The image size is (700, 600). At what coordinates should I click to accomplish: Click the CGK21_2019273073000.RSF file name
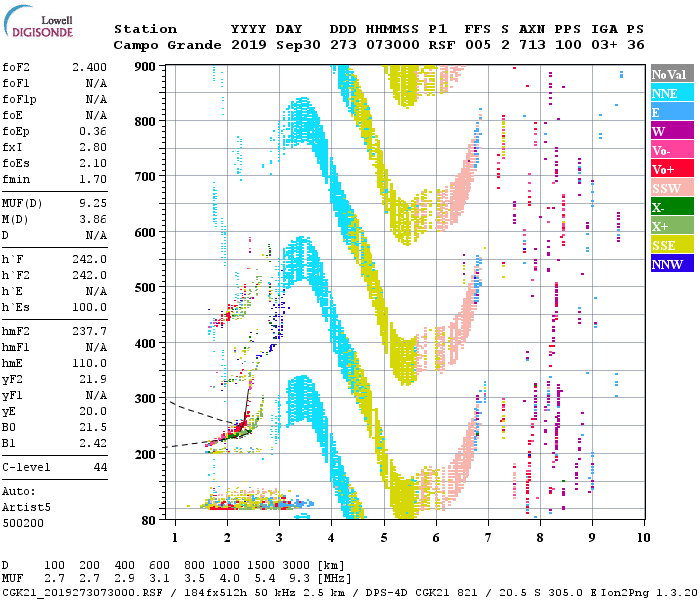pos(82,593)
